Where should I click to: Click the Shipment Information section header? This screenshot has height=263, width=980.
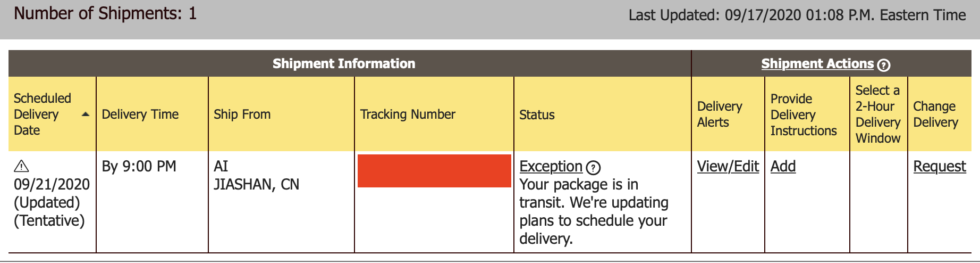pyautogui.click(x=344, y=64)
